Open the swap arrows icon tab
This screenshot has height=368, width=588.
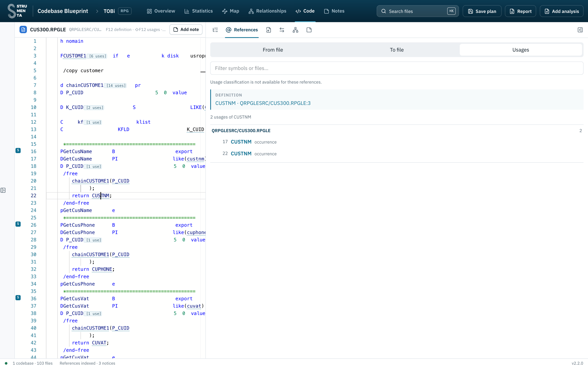pyautogui.click(x=282, y=30)
